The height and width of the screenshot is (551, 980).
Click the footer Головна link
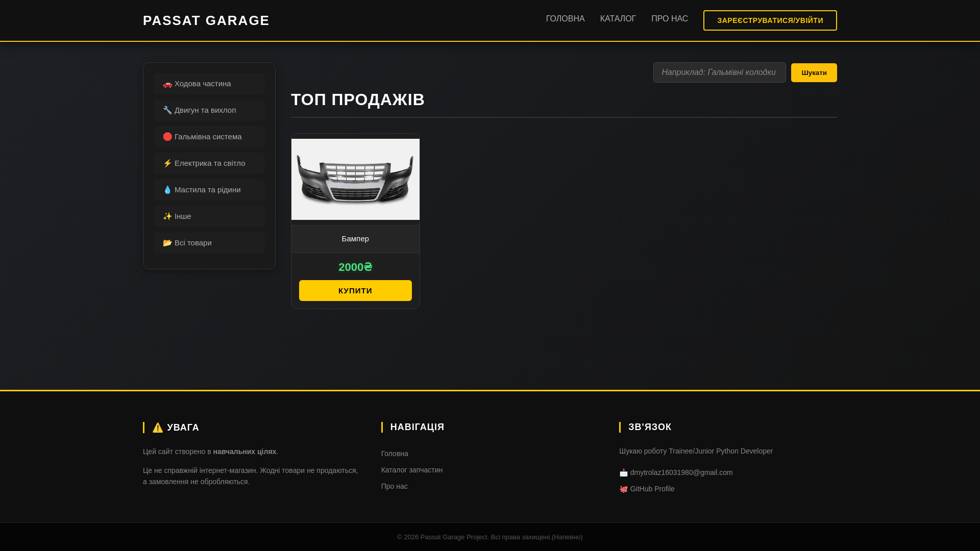[395, 454]
